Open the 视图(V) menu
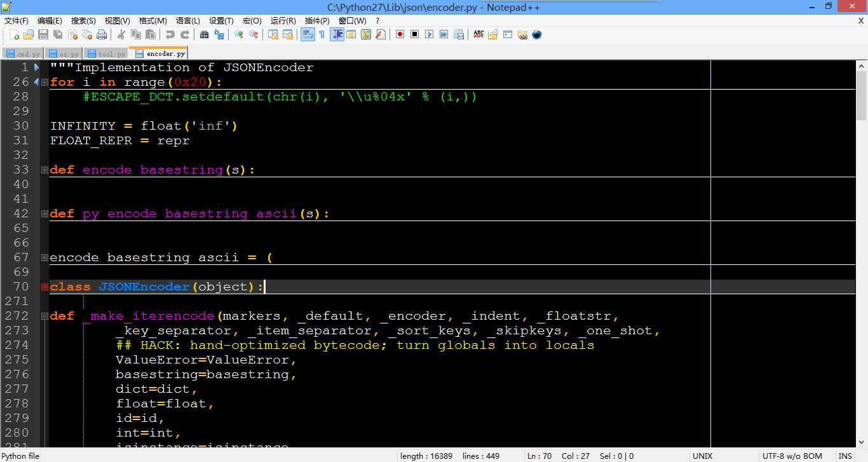Viewport: 868px width, 462px height. (117, 20)
